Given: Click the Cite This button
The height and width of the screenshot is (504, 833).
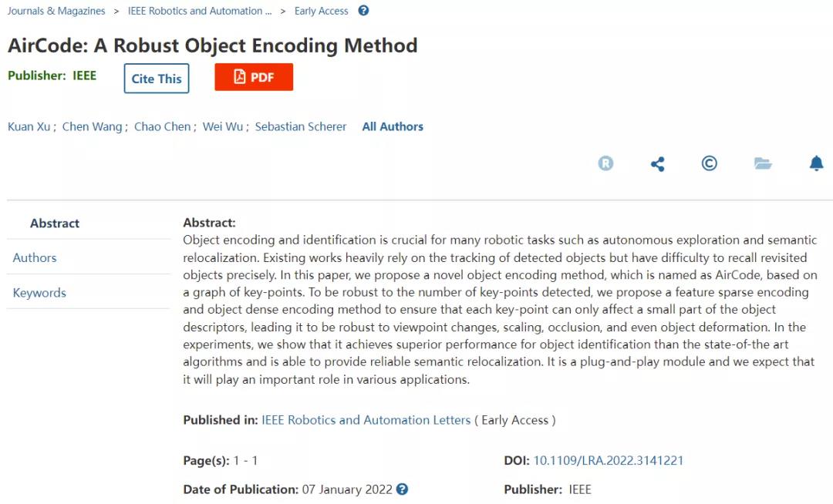Looking at the screenshot, I should [x=157, y=79].
